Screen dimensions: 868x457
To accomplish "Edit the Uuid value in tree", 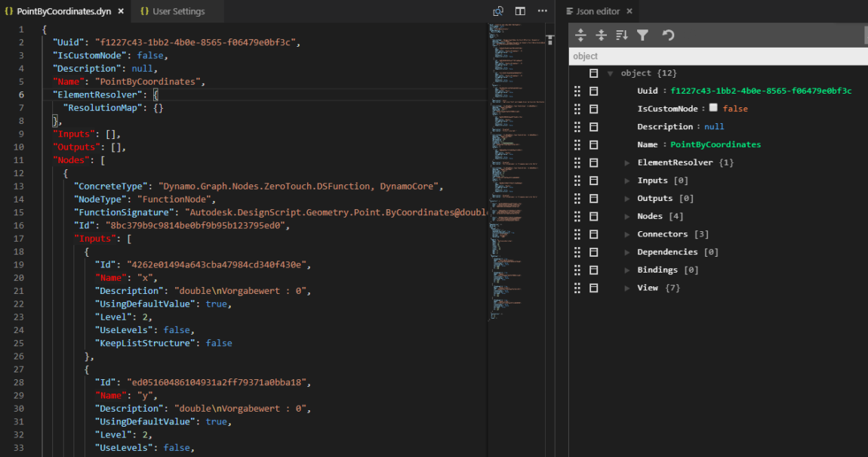I will (761, 91).
